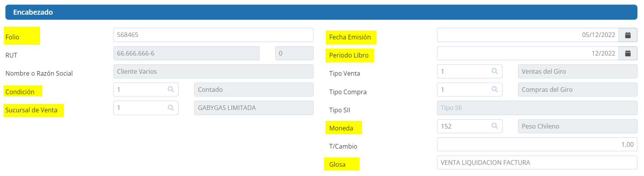Click the GABYGAS LIMITADA sucursal field
This screenshot has height=176, width=644.
253,108
